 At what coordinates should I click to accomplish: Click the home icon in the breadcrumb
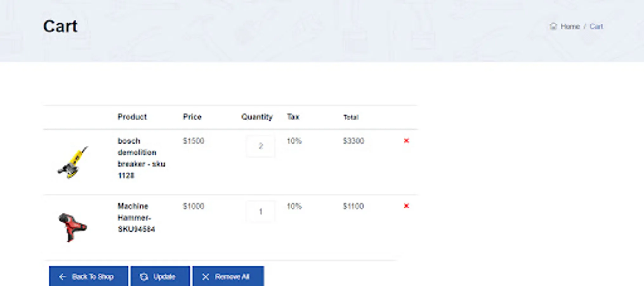(x=553, y=26)
